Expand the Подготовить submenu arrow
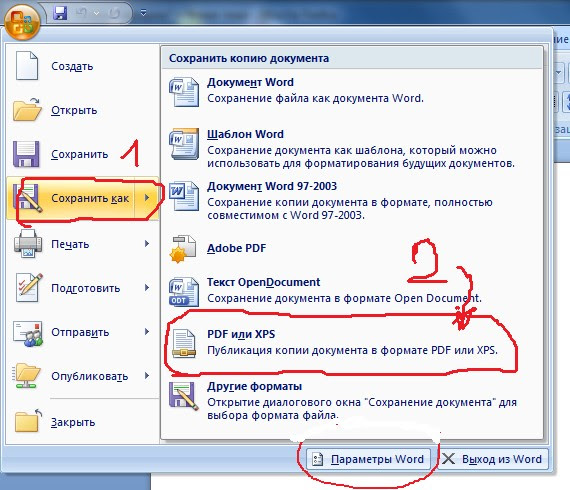This screenshot has width=570, height=490. (147, 288)
